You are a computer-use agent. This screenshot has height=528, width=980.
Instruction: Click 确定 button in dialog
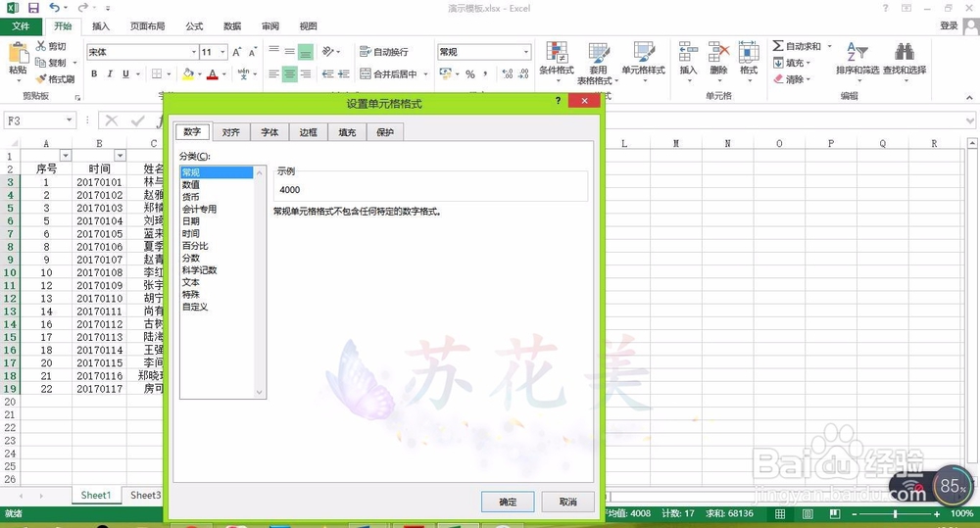[x=508, y=502]
